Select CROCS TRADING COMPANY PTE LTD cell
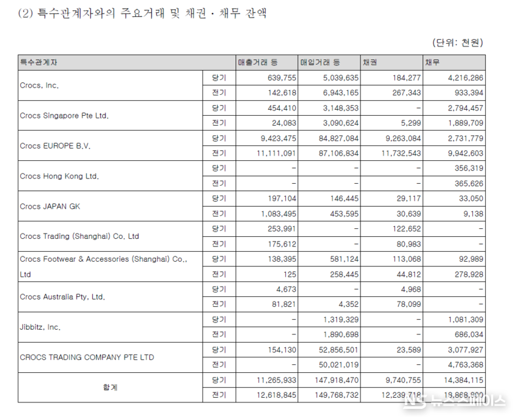This screenshot has height=420, width=518. coord(87,357)
